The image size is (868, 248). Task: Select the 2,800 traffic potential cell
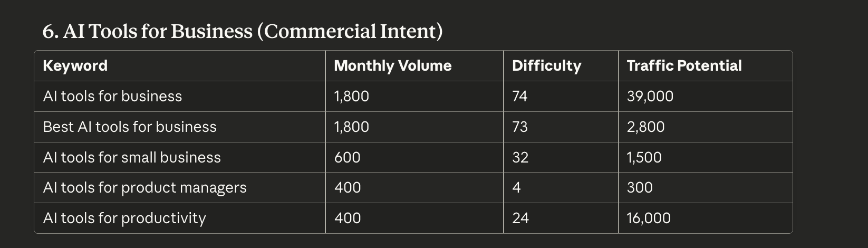click(x=645, y=127)
